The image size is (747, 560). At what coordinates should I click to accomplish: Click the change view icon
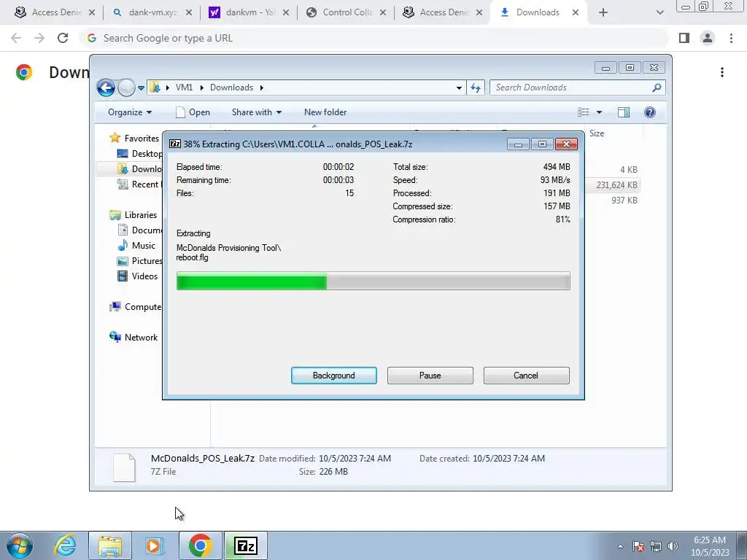point(584,112)
